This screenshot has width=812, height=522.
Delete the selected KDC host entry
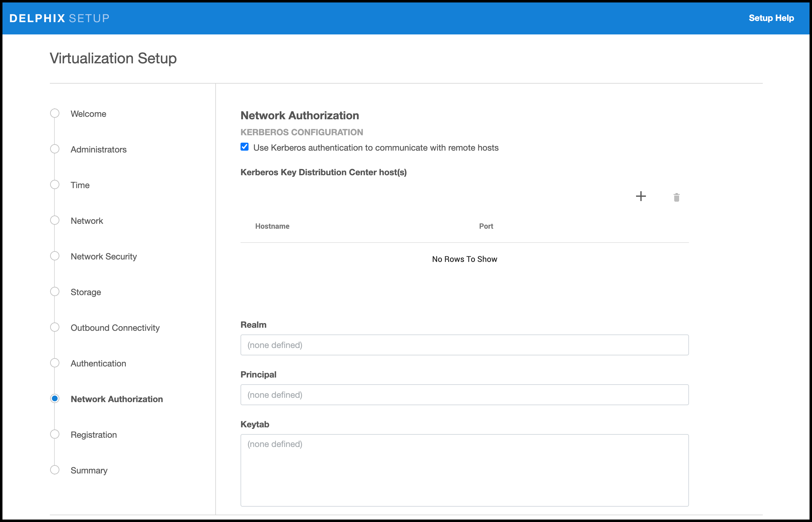[676, 197]
